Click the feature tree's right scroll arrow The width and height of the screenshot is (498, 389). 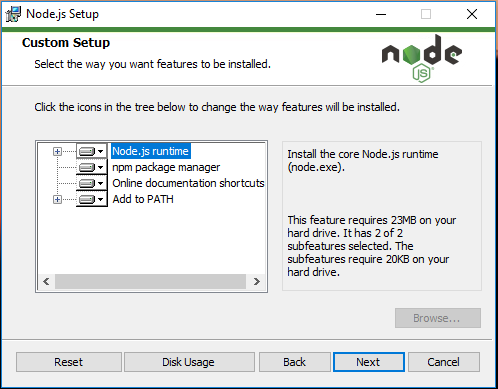pos(256,282)
